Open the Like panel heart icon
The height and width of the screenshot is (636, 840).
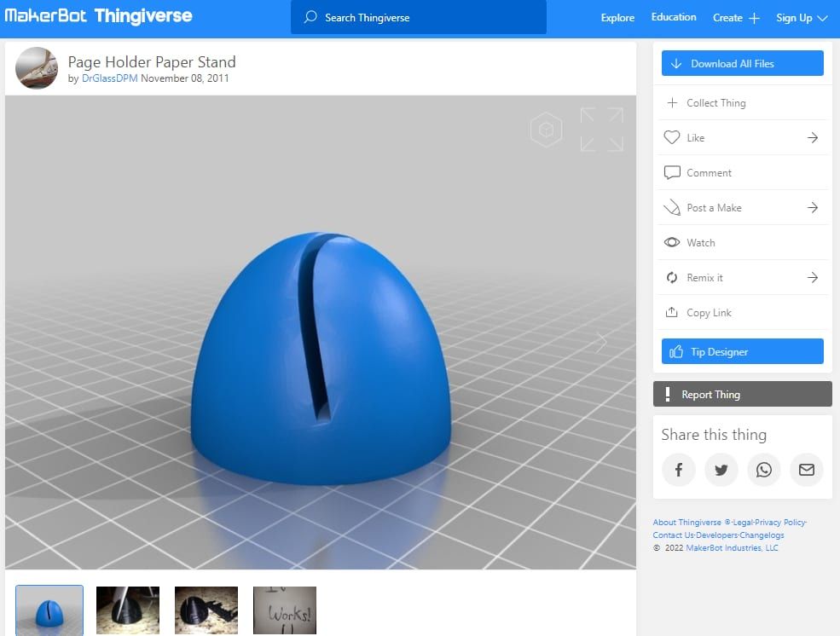tap(673, 137)
